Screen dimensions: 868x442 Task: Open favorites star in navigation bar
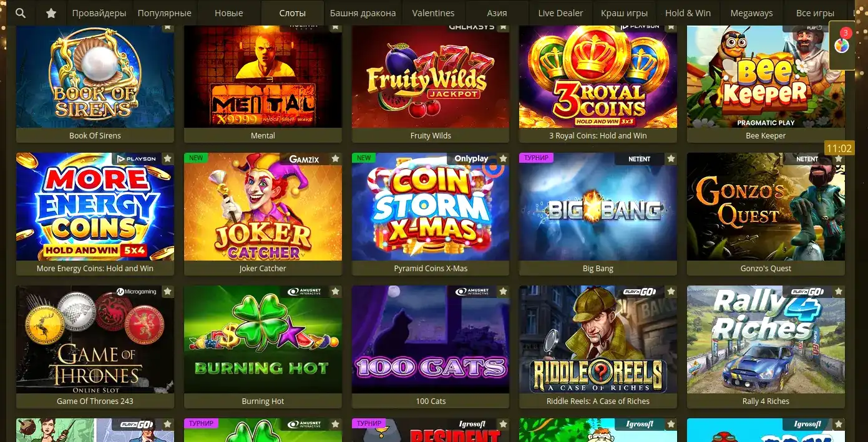tap(51, 13)
